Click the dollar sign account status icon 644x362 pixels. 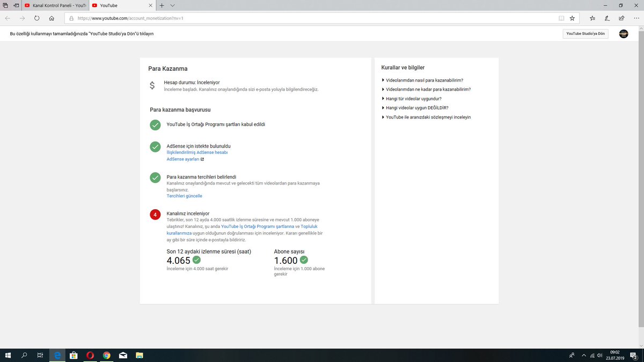(x=152, y=85)
